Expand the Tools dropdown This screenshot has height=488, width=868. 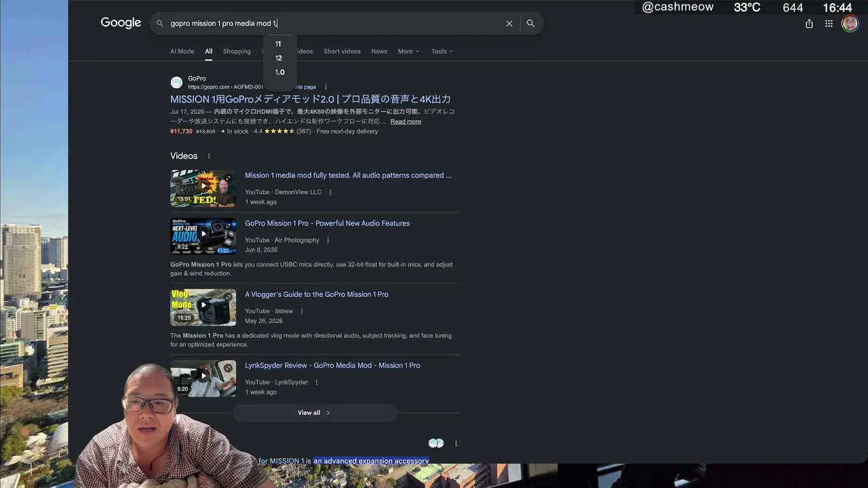coord(442,52)
